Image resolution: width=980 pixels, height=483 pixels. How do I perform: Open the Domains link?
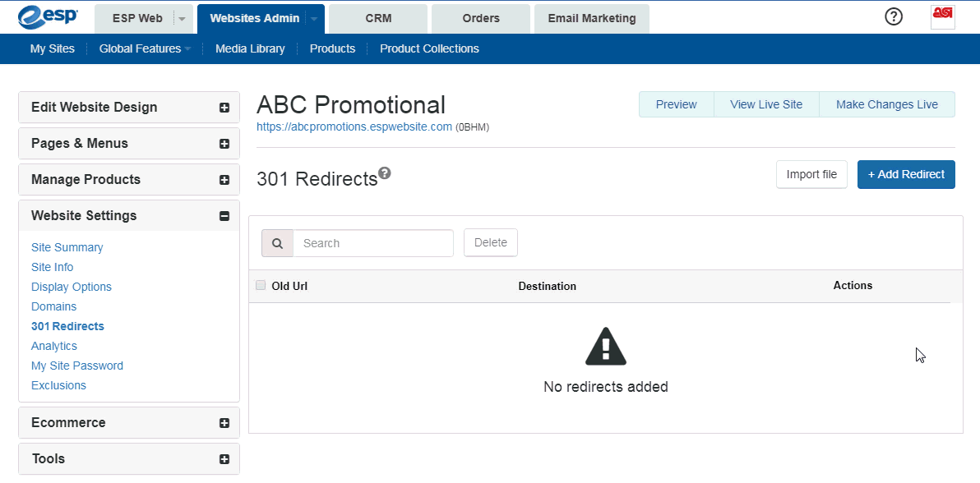pos(53,306)
